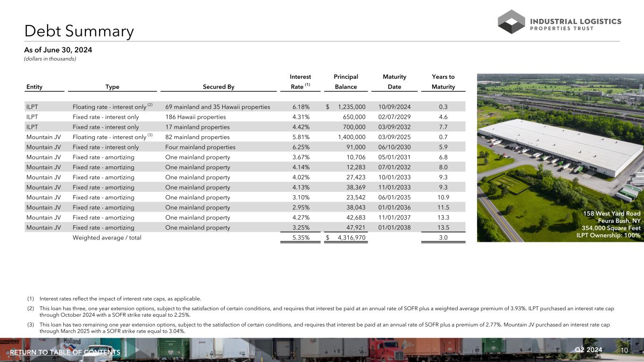Click the weighted average rate 5.35%
The height and width of the screenshot is (362, 644).
click(301, 238)
